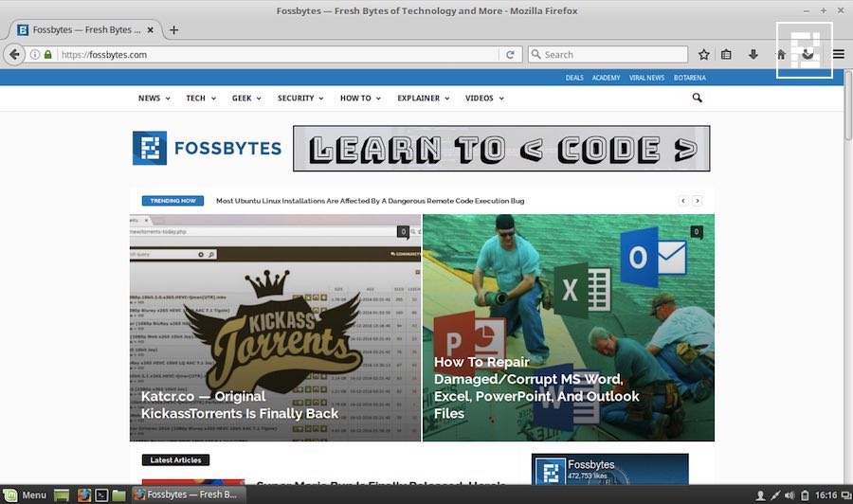Click next arrow in the trending ticker

point(698,201)
